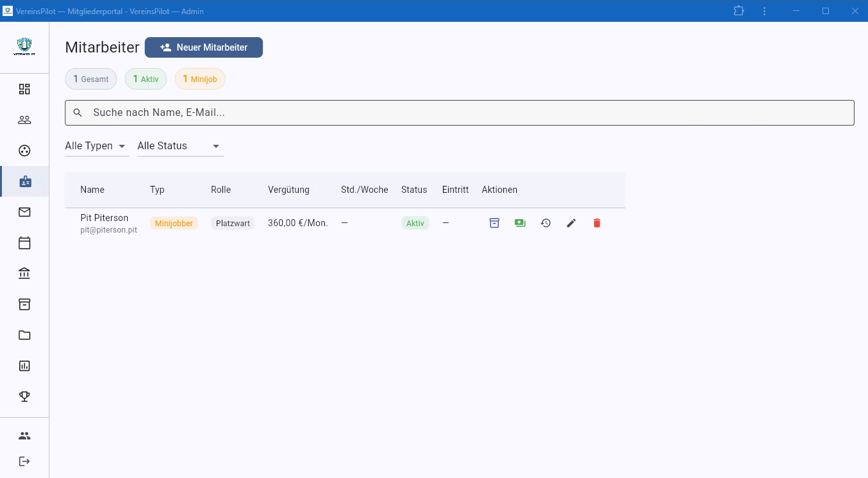Open payment icon for Pit Piterson
The width and height of the screenshot is (868, 478).
click(x=520, y=223)
